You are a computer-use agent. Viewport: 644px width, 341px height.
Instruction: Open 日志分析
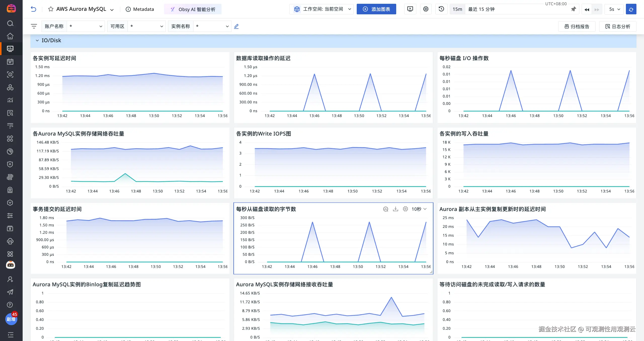pos(618,26)
